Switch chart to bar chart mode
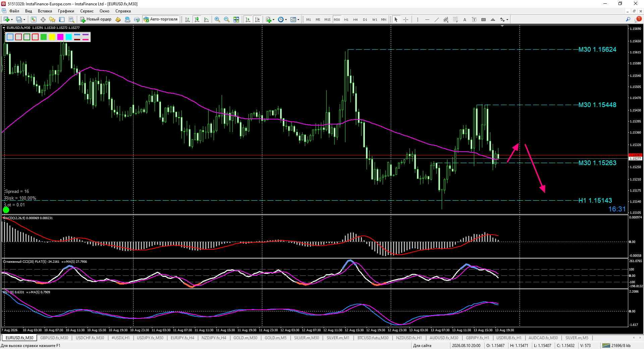Image resolution: width=644 pixels, height=349 pixels. (187, 19)
